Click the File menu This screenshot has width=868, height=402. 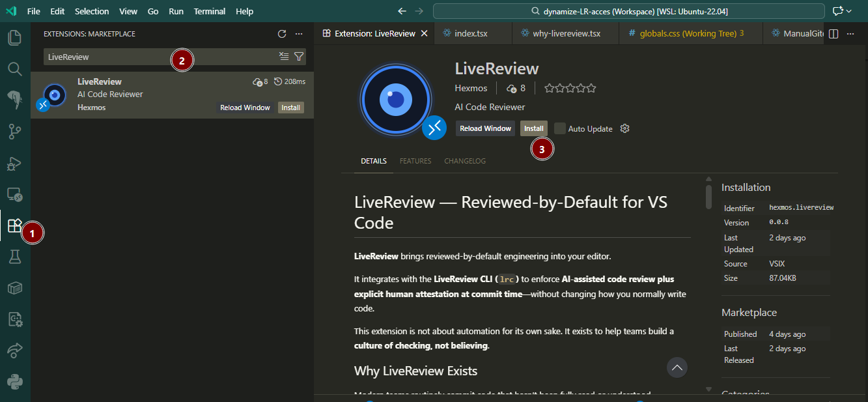[x=34, y=11]
